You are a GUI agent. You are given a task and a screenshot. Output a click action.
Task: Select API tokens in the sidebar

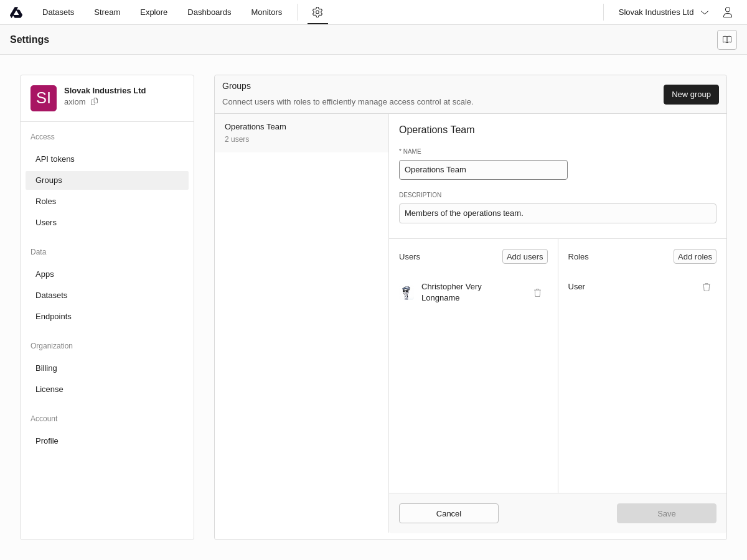tap(55, 159)
